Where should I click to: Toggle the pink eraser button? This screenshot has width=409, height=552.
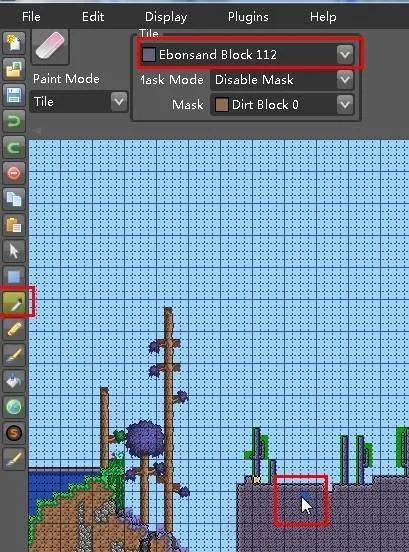click(50, 46)
